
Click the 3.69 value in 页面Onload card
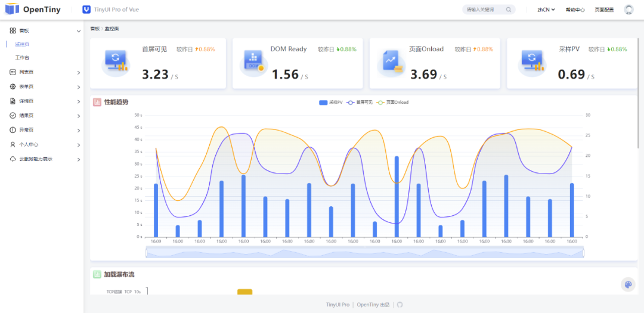[423, 75]
